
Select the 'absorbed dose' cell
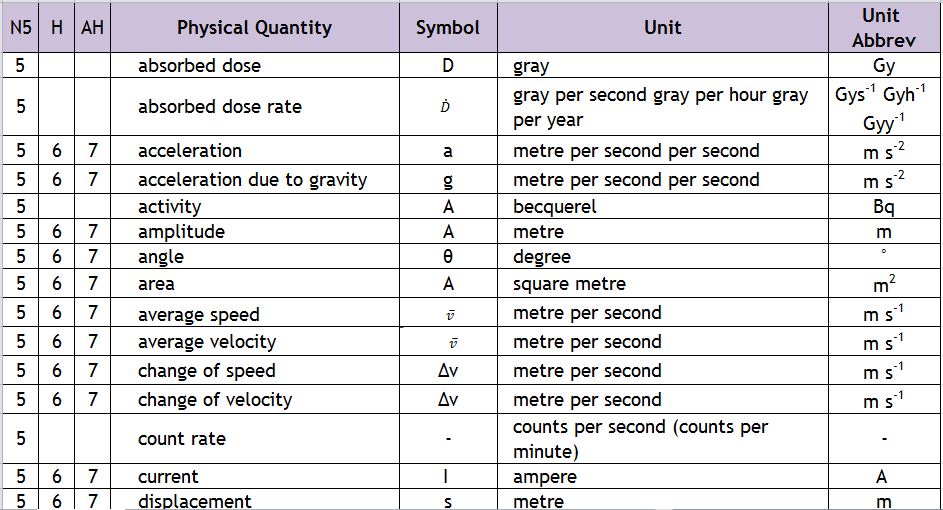click(x=254, y=65)
